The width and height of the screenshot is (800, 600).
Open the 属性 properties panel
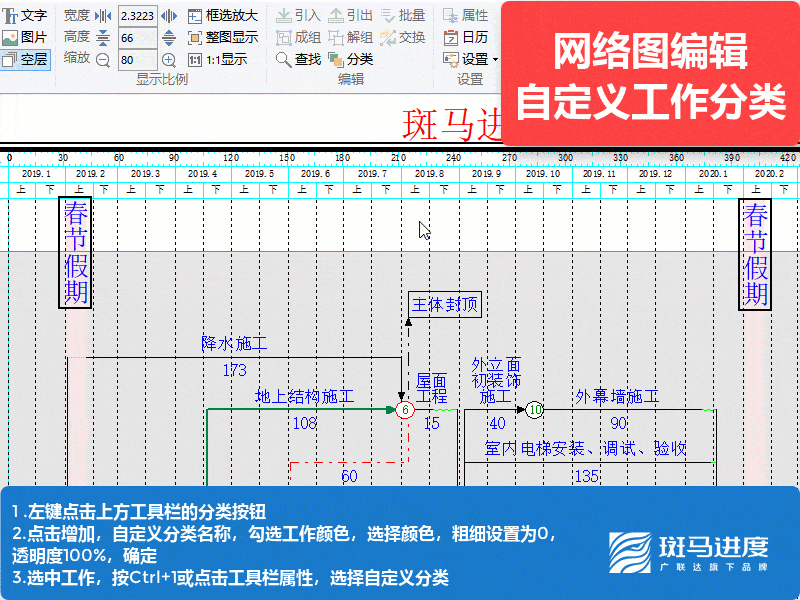466,16
